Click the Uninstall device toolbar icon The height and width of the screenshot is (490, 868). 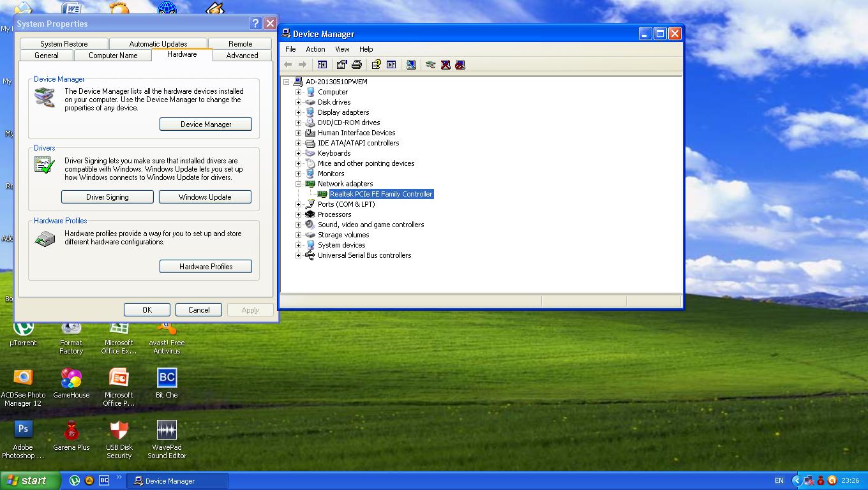pyautogui.click(x=445, y=64)
